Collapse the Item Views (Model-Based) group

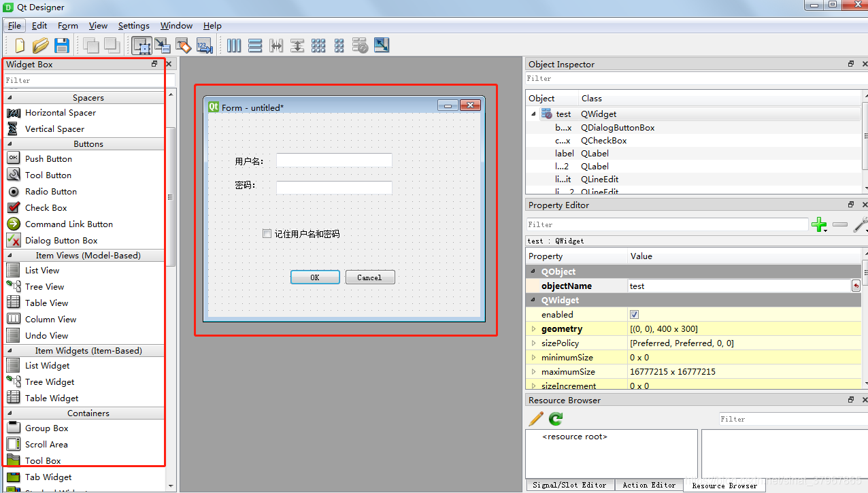coord(10,256)
